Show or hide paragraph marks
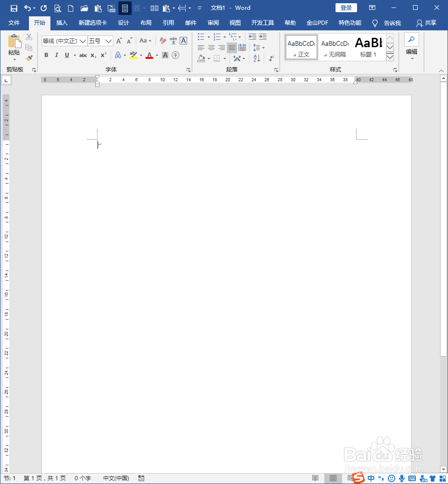Screen dimensions: 448x484 coord(271,58)
